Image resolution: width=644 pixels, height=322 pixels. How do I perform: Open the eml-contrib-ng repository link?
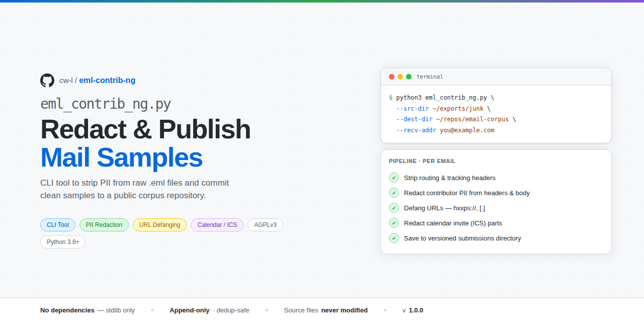[x=107, y=80]
